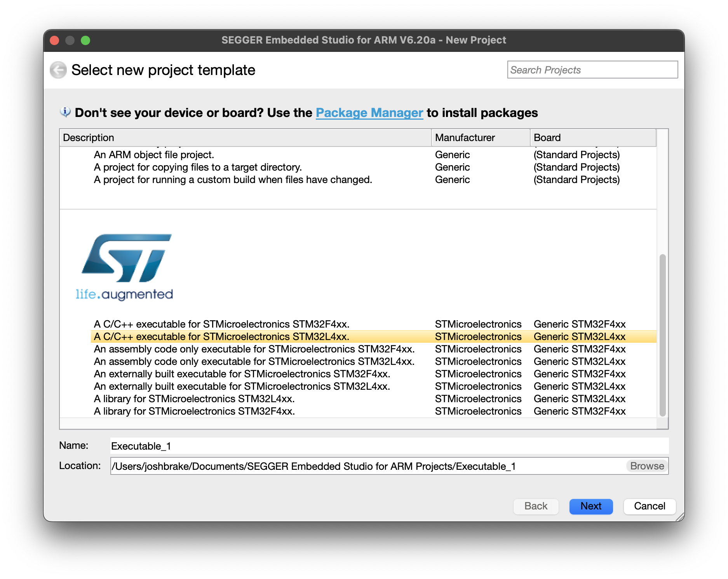
Task: Select 'A library for STMicroelectronics STM32F4xx.'
Action: pyautogui.click(x=194, y=411)
